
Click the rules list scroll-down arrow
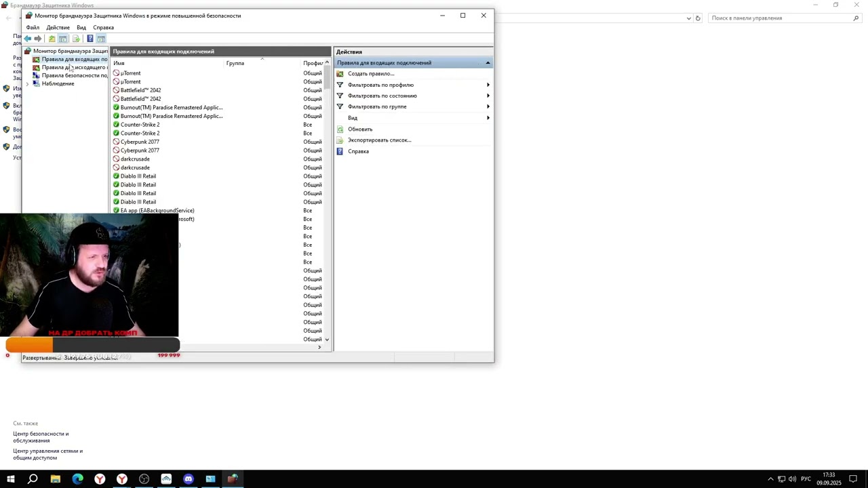327,340
